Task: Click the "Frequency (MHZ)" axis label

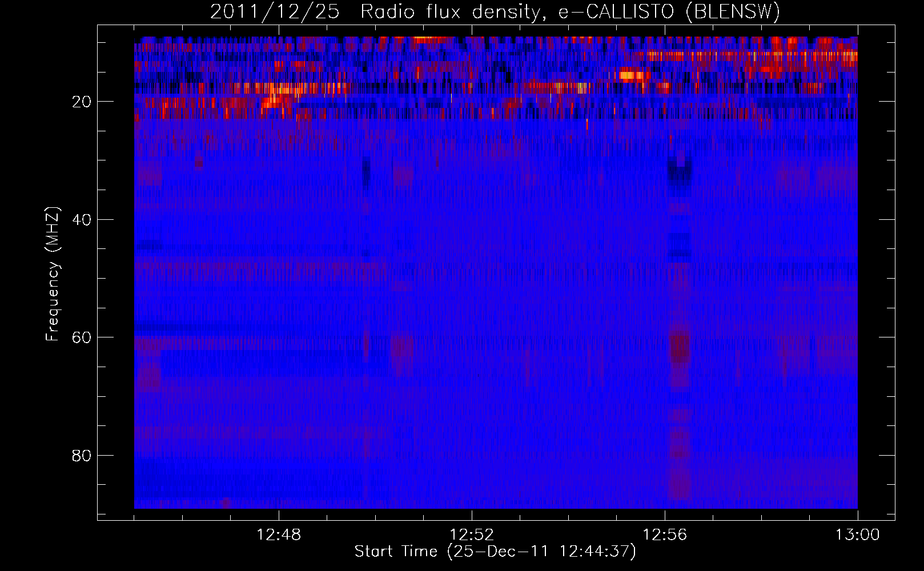Action: point(53,274)
